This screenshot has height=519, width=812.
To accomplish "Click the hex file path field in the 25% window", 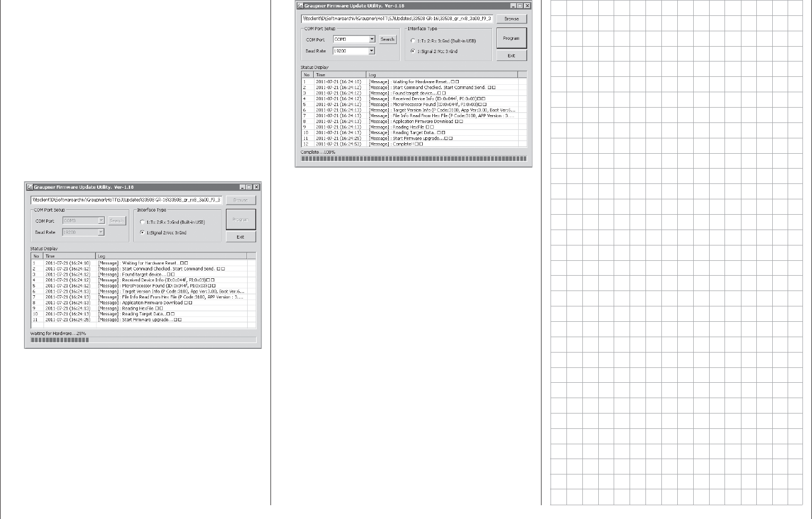I will coord(126,200).
